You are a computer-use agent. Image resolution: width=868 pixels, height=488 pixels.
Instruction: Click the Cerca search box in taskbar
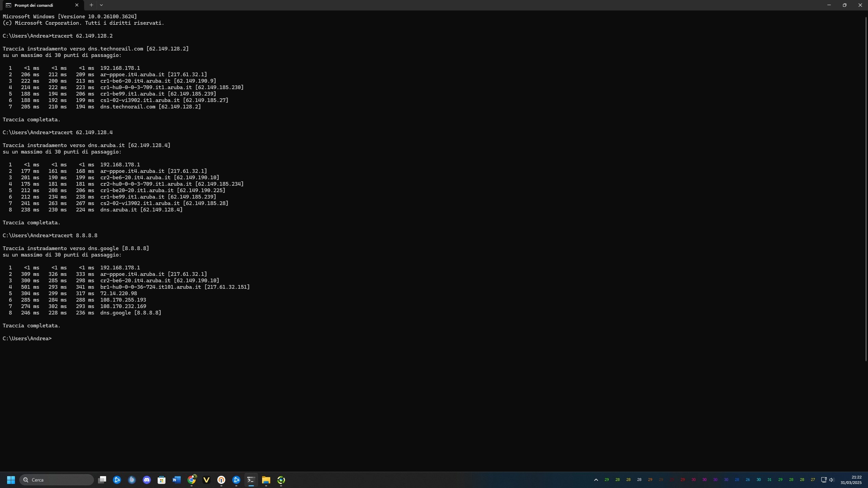click(57, 480)
